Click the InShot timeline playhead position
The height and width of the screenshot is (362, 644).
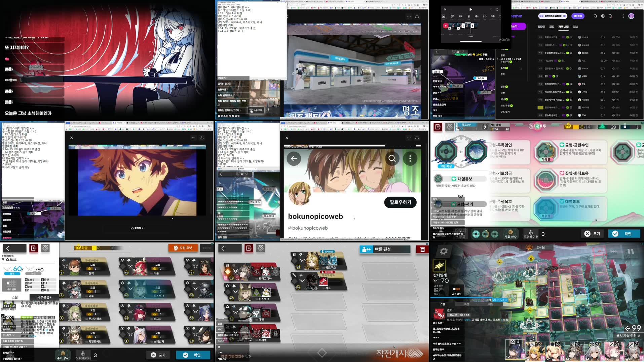coord(471,26)
